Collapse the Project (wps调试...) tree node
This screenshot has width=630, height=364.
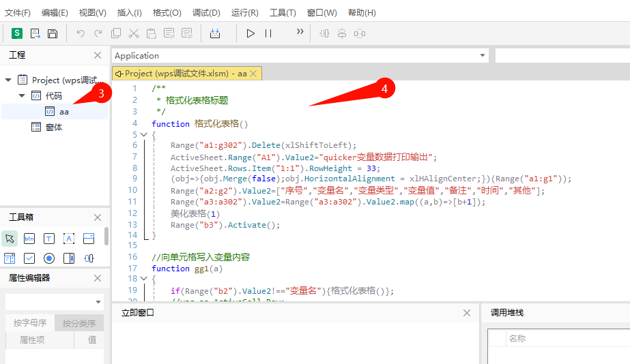click(x=8, y=80)
